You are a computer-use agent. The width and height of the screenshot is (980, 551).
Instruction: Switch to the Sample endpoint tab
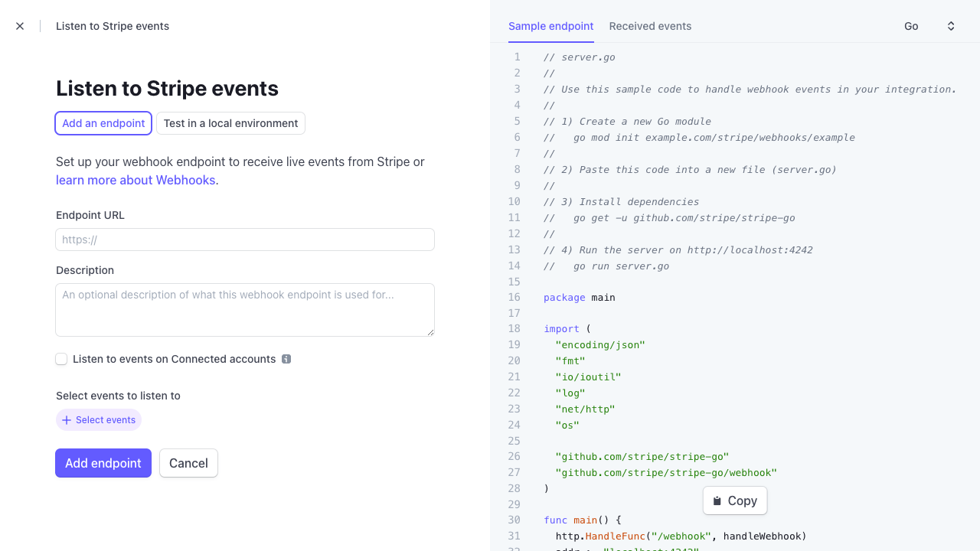[551, 26]
